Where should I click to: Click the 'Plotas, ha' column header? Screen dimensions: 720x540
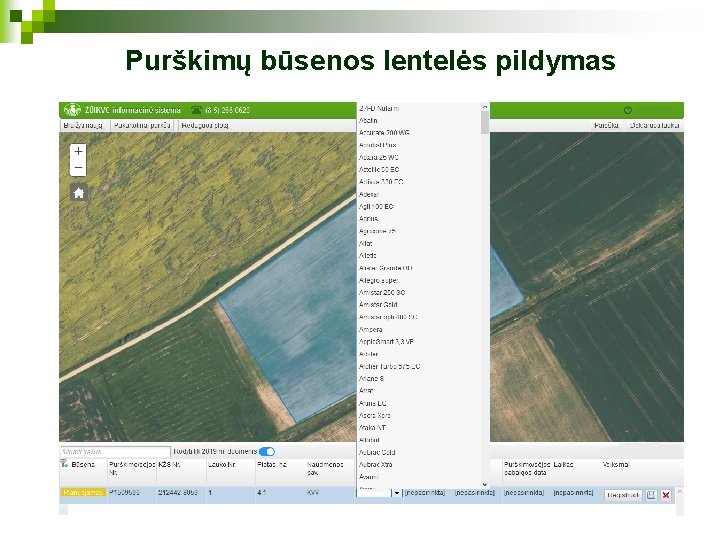(272, 465)
